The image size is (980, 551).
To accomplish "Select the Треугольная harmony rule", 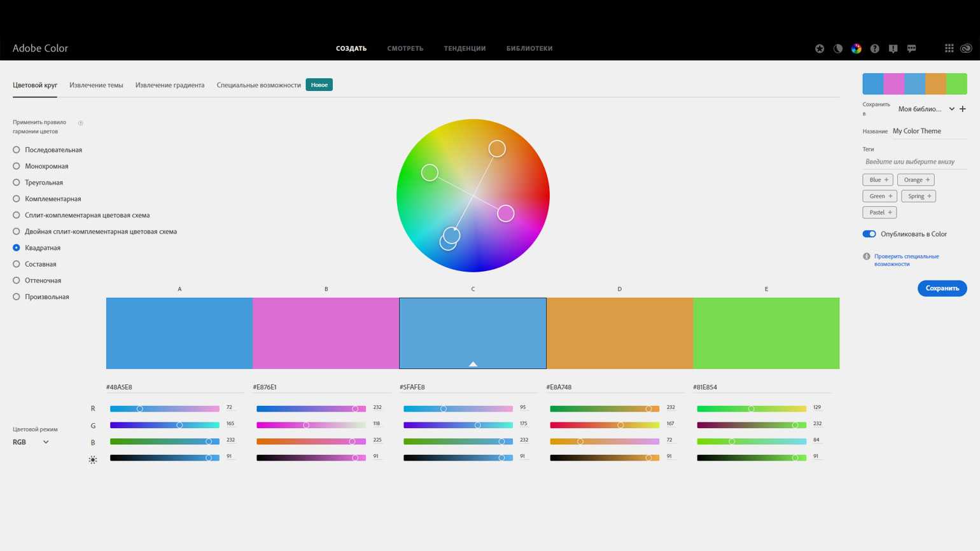I will pyautogui.click(x=17, y=183).
